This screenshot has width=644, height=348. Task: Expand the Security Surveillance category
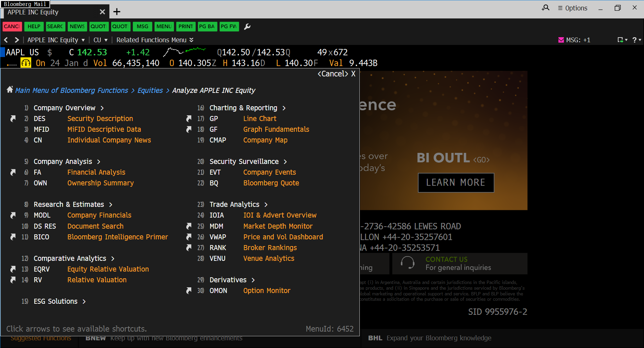(248, 161)
